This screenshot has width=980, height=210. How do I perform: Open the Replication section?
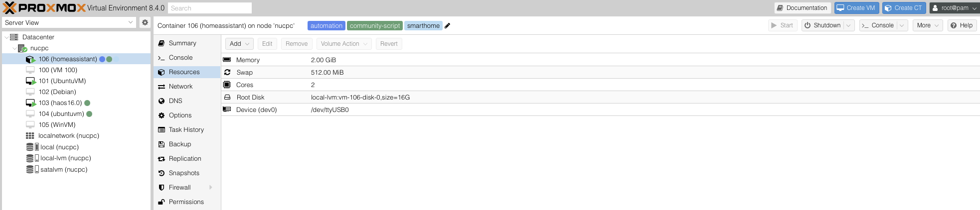pyautogui.click(x=185, y=159)
